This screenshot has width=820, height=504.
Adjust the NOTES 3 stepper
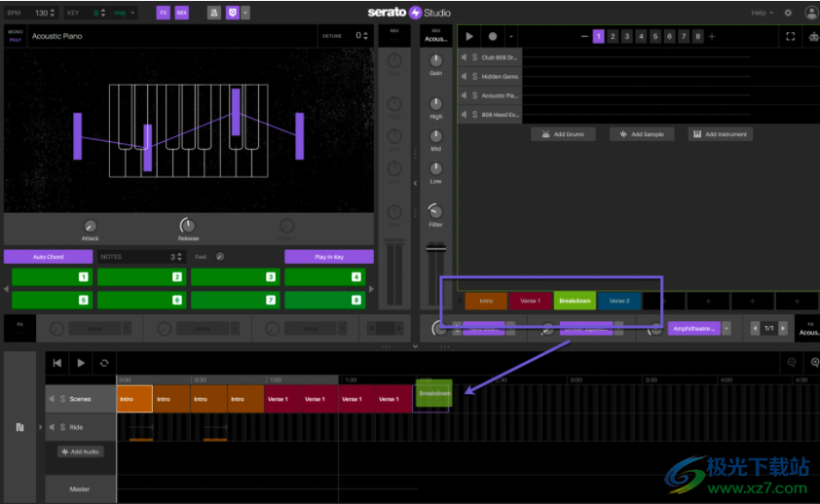179,257
